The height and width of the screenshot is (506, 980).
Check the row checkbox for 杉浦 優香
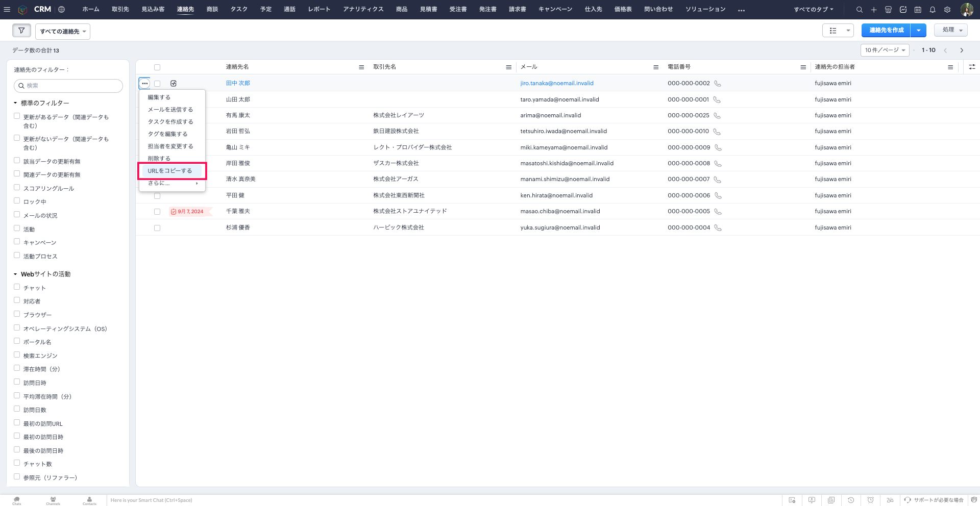tap(157, 228)
